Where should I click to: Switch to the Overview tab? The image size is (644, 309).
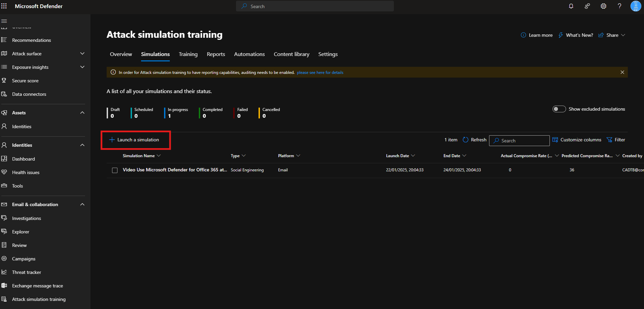(x=121, y=54)
